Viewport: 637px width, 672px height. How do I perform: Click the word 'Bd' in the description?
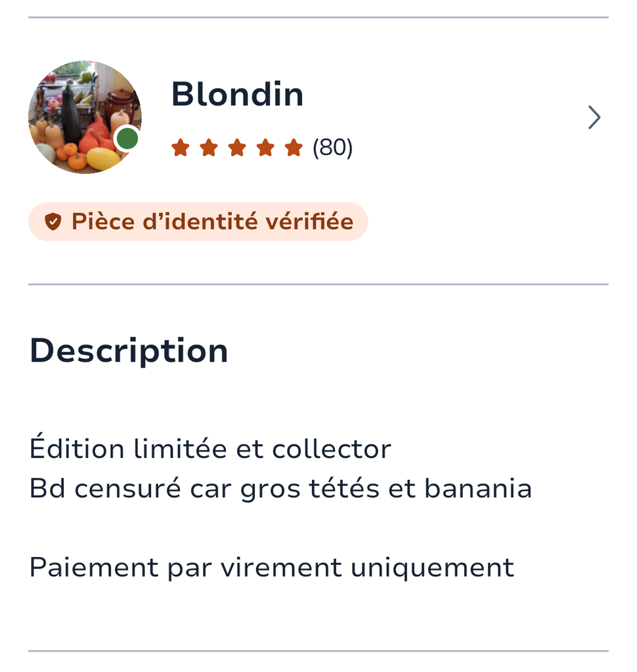click(x=47, y=489)
